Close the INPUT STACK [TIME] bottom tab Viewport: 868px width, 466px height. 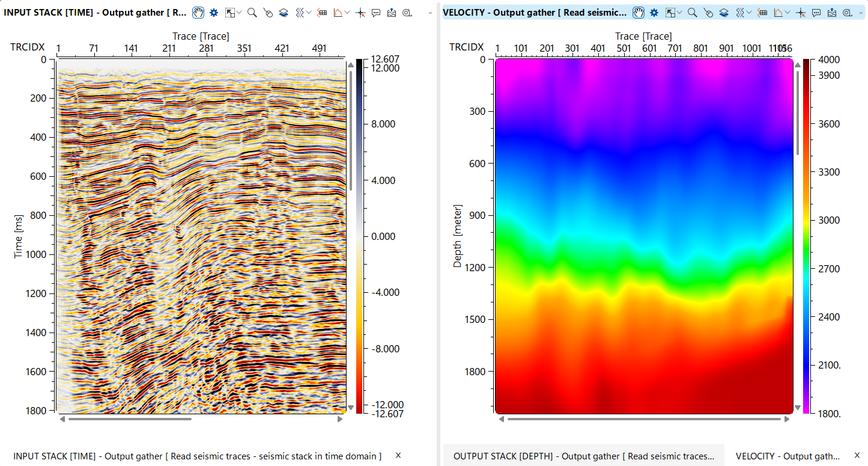pos(398,455)
